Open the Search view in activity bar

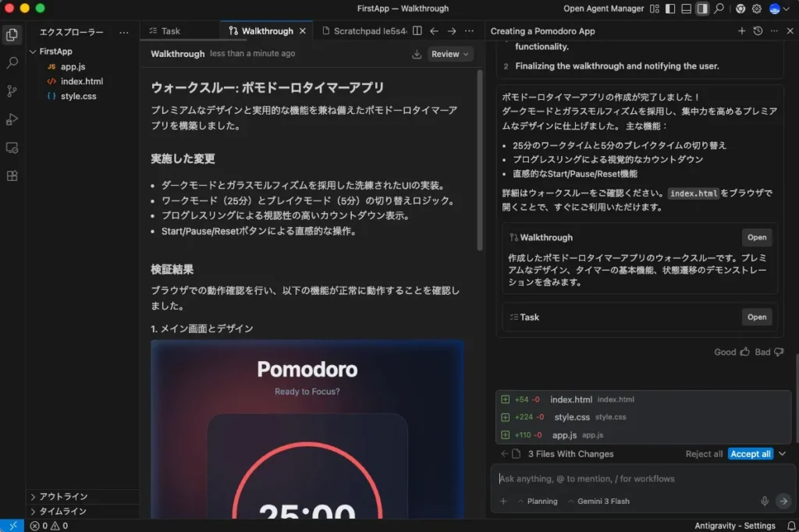(x=12, y=62)
